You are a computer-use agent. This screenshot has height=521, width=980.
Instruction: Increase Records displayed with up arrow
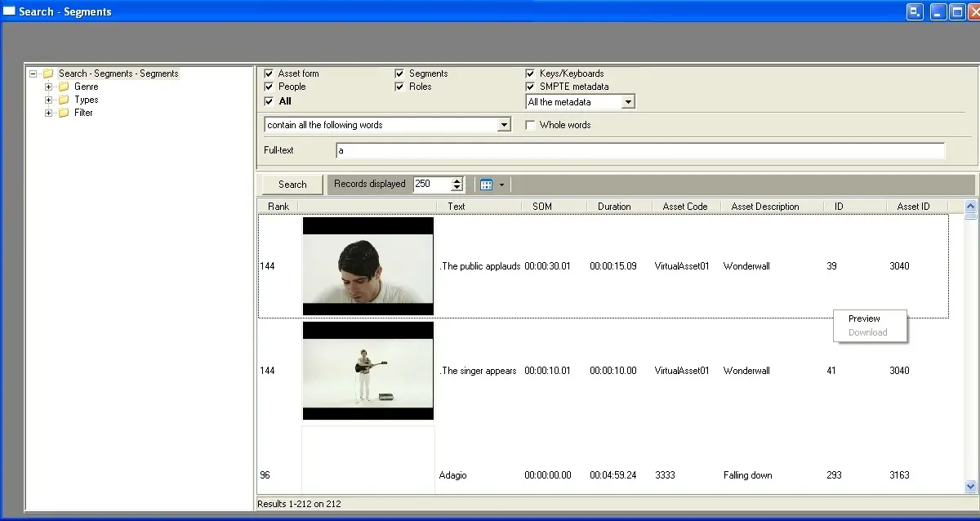[457, 180]
